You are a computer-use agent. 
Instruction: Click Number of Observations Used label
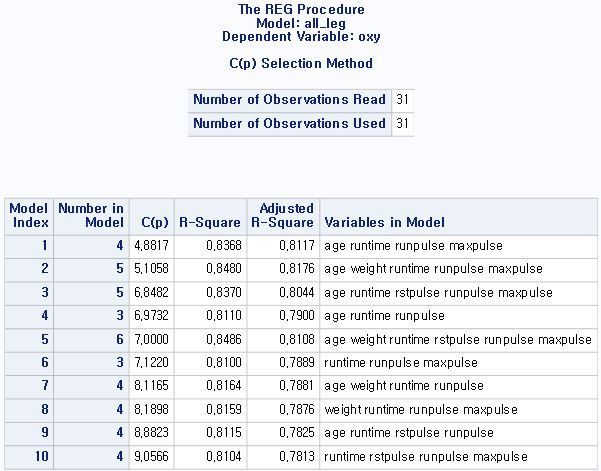290,123
